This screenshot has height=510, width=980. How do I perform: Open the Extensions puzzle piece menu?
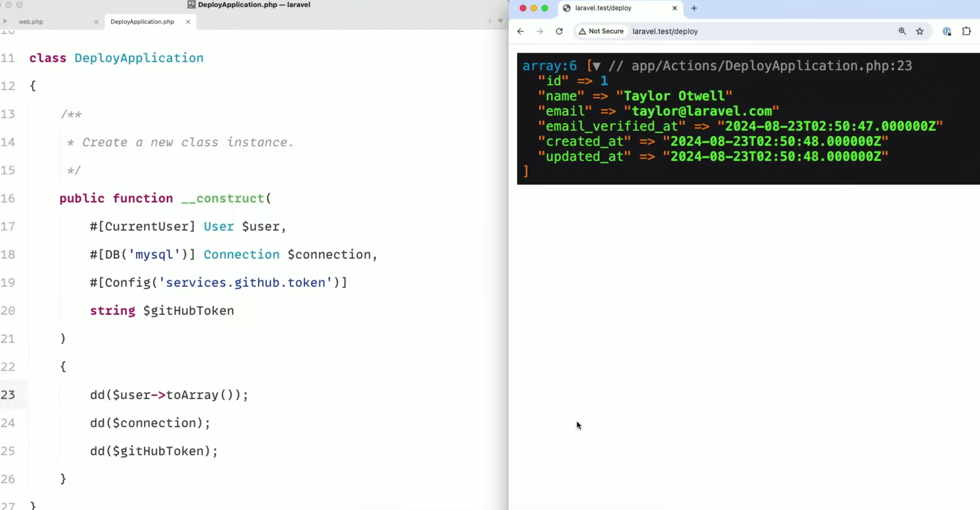[x=966, y=31]
